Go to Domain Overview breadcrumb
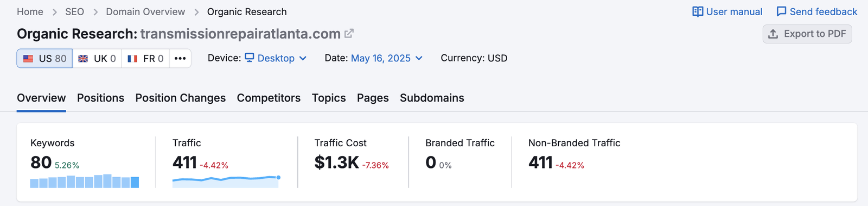The width and height of the screenshot is (868, 206). tap(145, 11)
